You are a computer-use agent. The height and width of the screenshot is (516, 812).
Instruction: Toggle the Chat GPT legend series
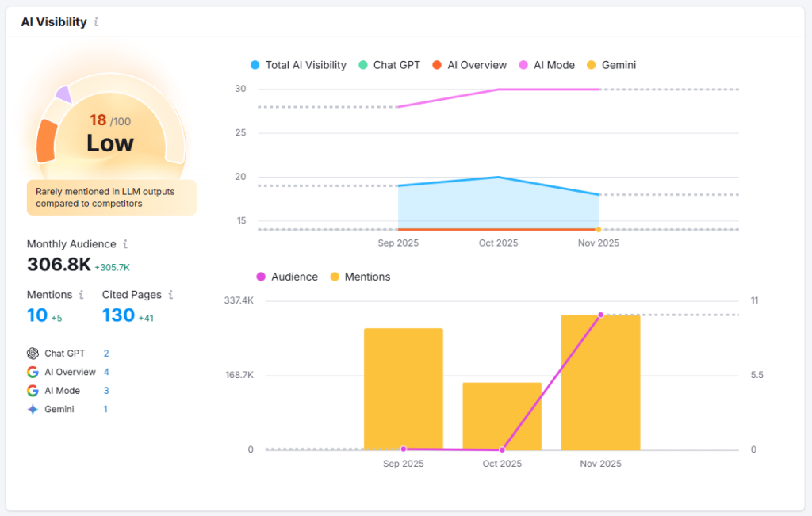coord(389,65)
